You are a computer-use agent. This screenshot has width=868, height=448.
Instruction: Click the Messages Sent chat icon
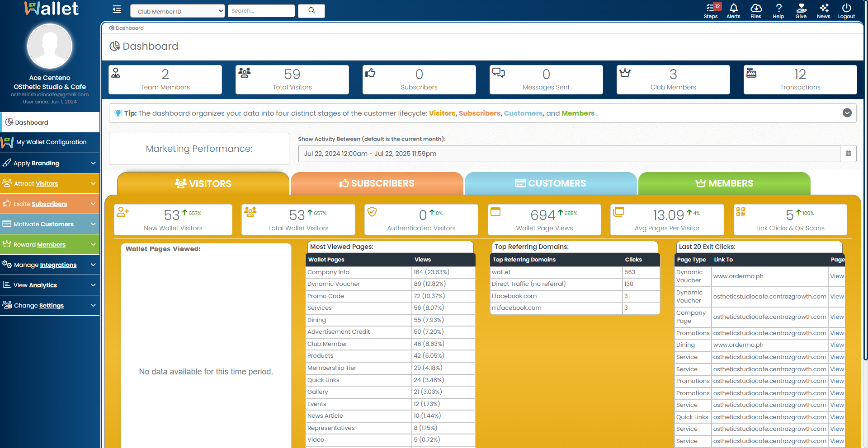click(x=498, y=72)
